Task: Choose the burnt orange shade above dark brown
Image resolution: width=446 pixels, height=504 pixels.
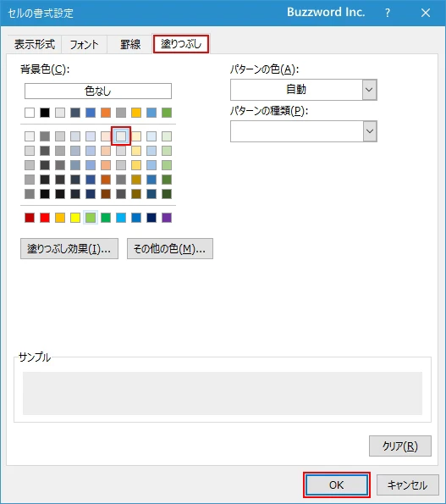Action: point(106,180)
